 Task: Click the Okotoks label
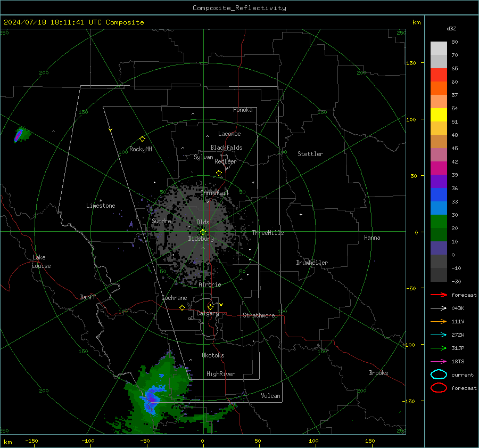(x=213, y=355)
